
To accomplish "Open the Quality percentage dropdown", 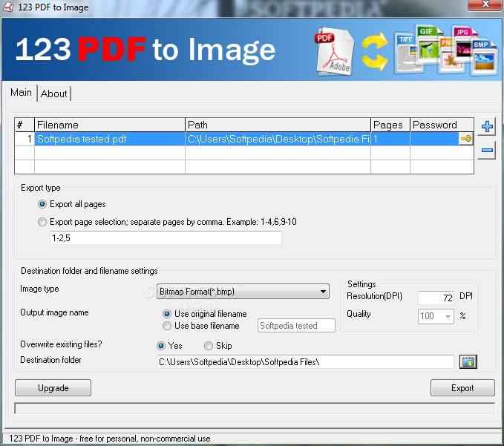I will tap(436, 316).
